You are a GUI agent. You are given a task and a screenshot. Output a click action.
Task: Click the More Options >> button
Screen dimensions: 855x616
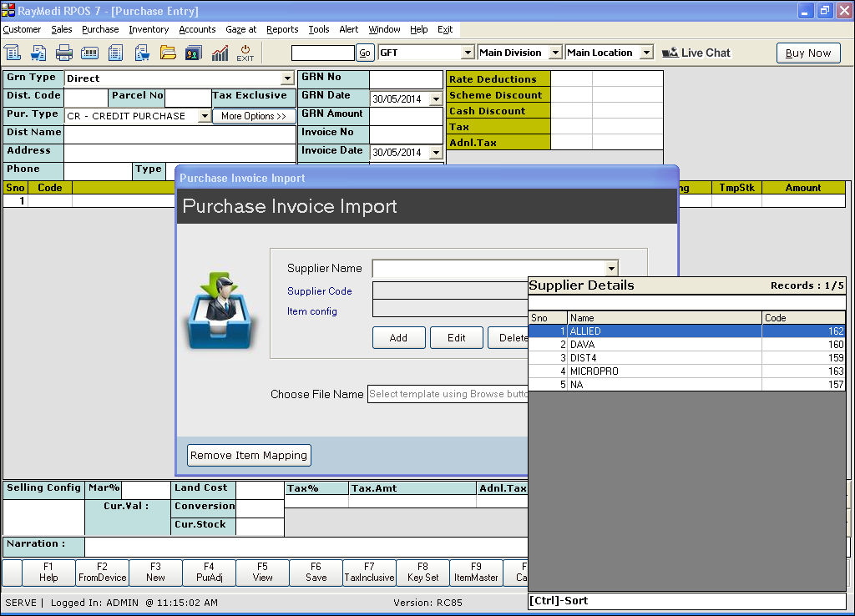(x=254, y=116)
